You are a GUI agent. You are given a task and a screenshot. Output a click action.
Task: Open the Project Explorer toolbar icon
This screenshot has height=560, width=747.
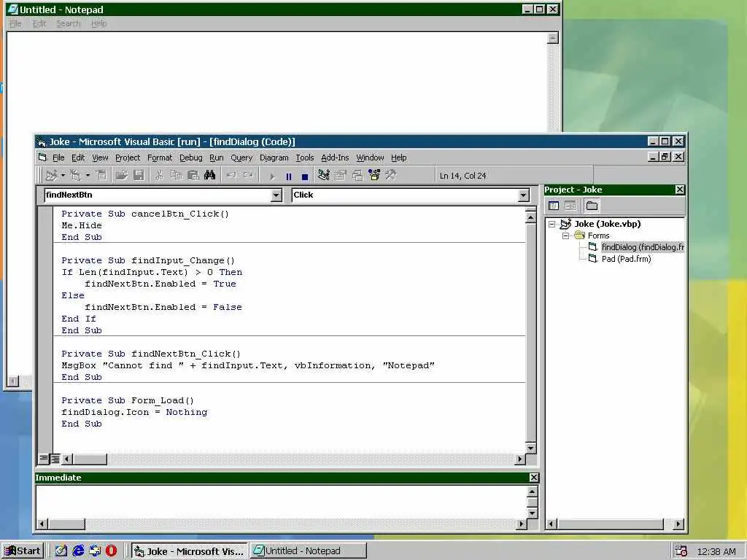(x=324, y=176)
